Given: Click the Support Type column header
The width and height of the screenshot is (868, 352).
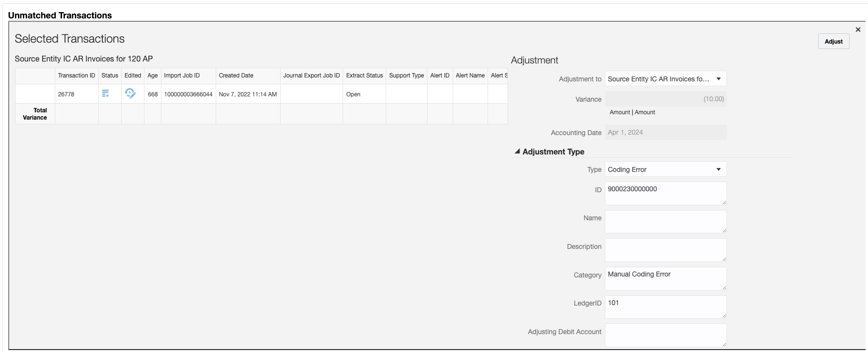Looking at the screenshot, I should pyautogui.click(x=407, y=76).
